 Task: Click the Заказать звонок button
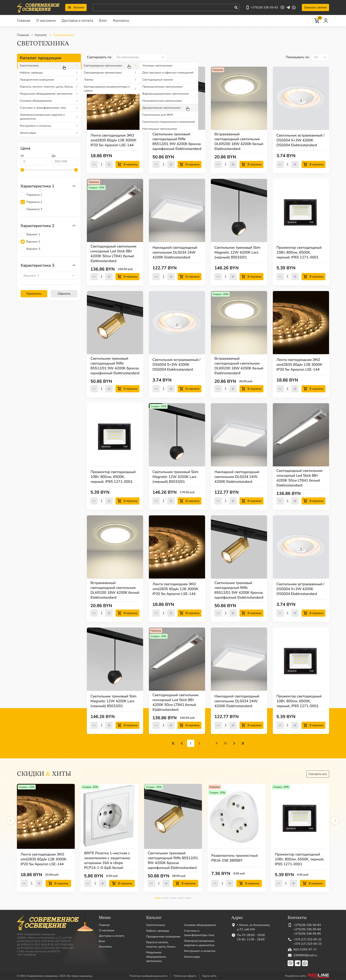click(x=315, y=7)
